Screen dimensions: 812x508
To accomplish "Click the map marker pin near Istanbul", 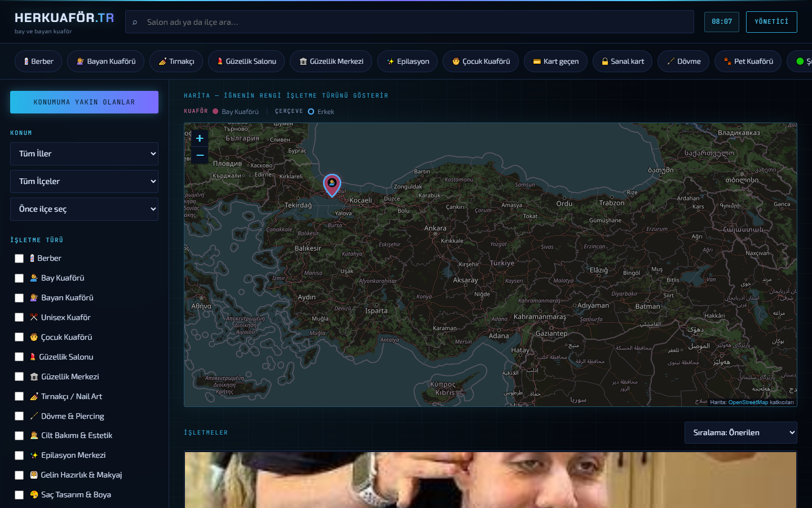I will (x=332, y=185).
